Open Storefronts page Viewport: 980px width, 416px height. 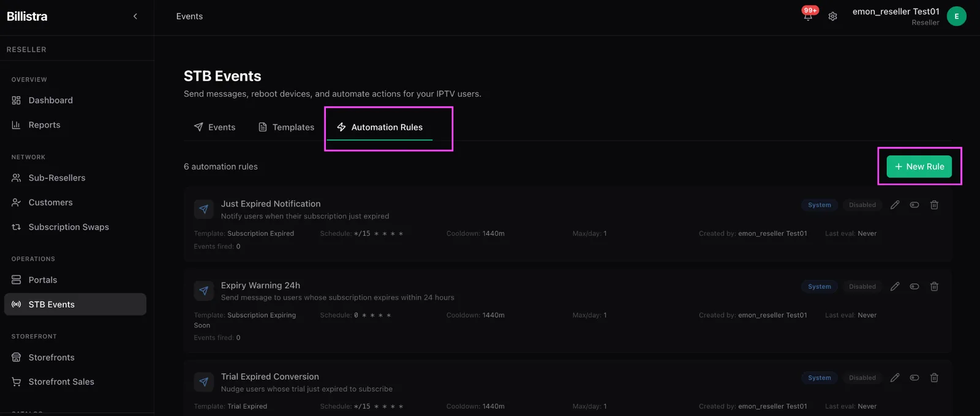[75, 357]
